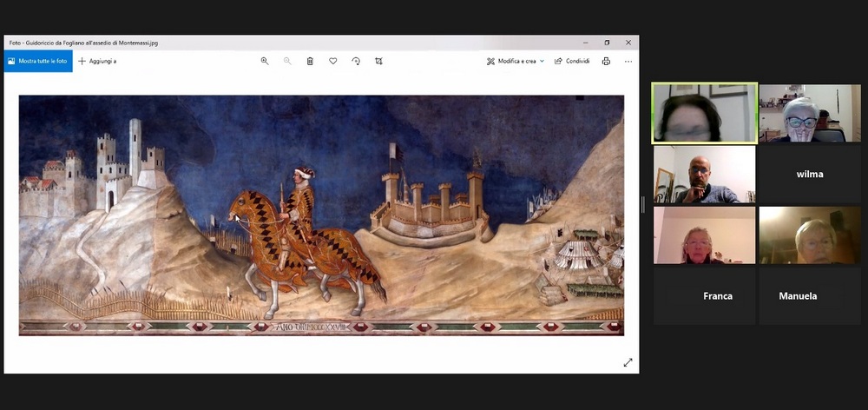Viewport: 868px width, 410px height.
Task: Click the Condividi share button
Action: click(x=572, y=61)
